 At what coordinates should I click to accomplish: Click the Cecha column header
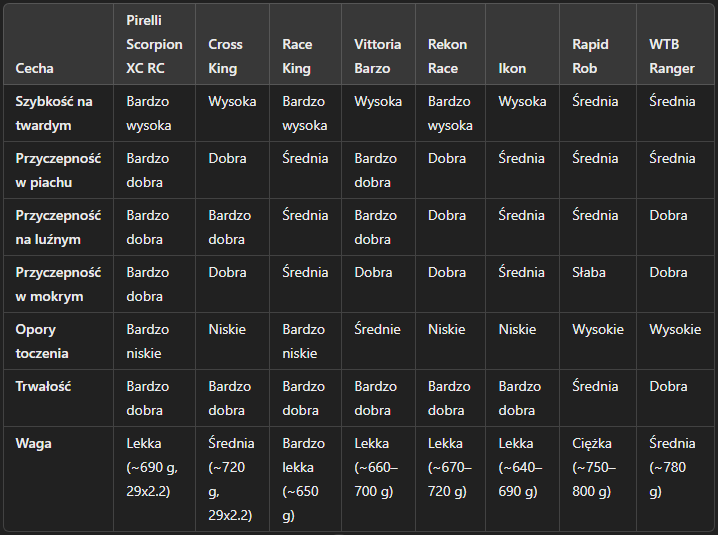(35, 69)
